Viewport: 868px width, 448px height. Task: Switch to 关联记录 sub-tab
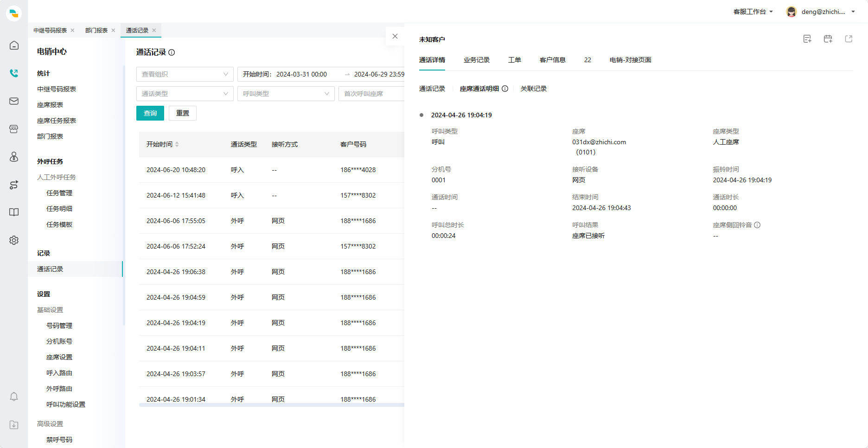pos(534,89)
